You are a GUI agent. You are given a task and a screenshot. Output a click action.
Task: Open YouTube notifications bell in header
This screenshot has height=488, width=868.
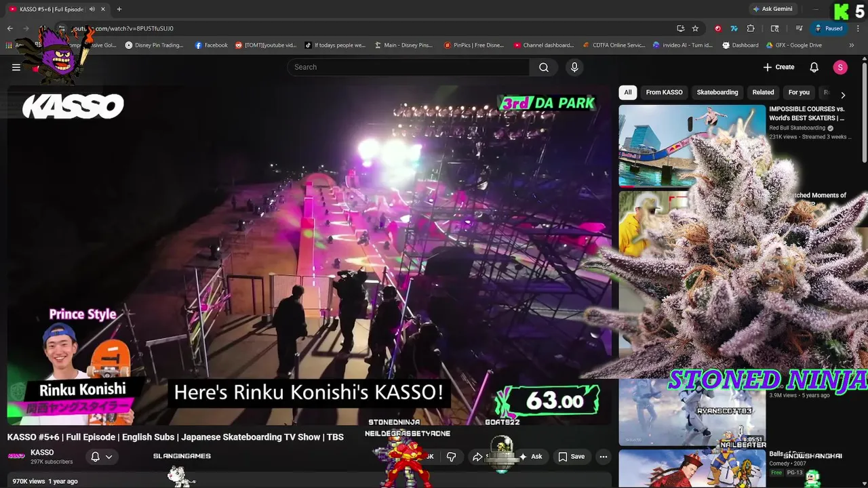pos(814,67)
